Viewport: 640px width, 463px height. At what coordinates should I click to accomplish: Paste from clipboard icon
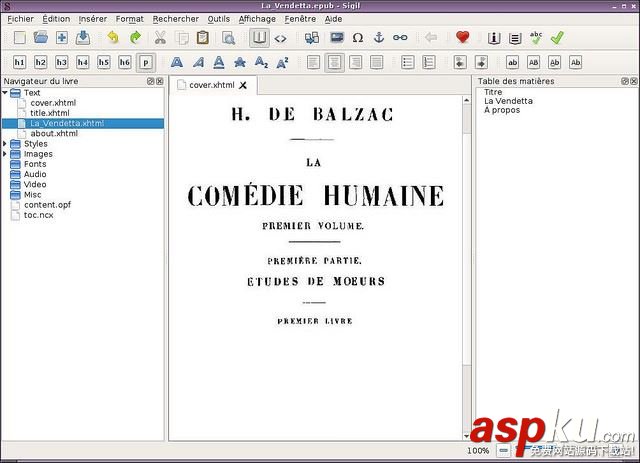(x=202, y=38)
